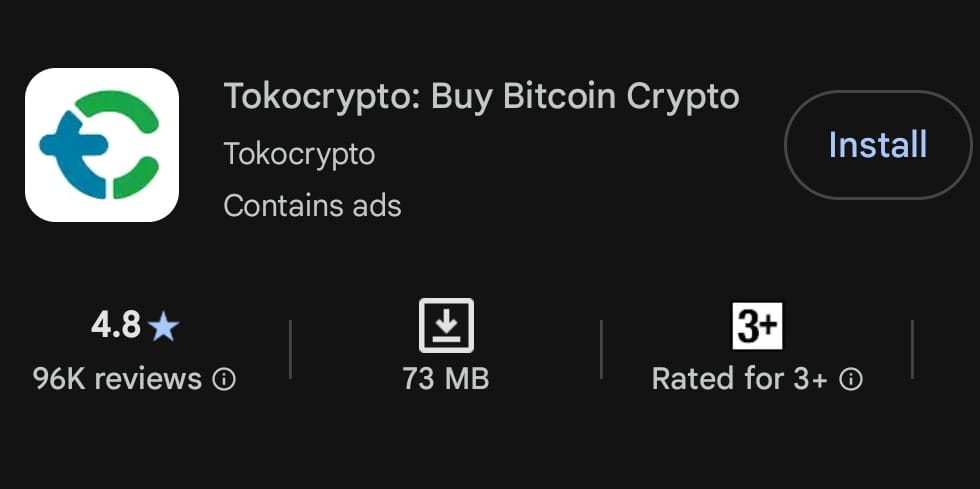
Task: Tap the Rated for 3+ text
Action: pos(739,379)
